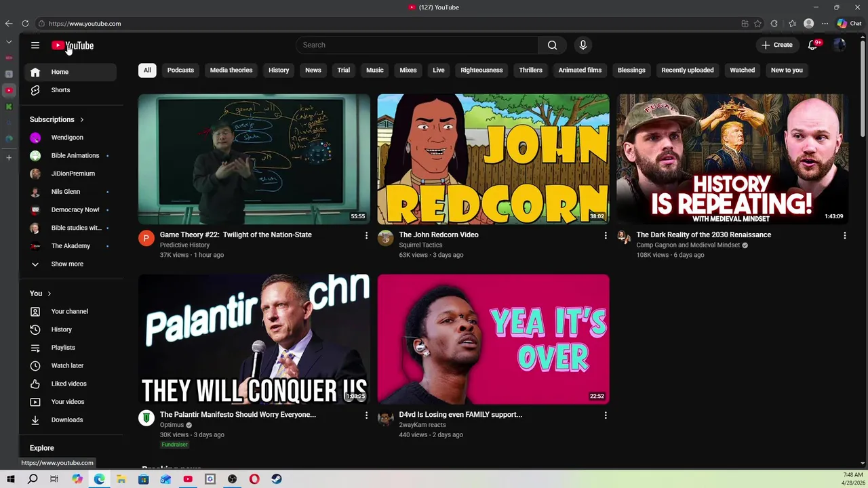
Task: Open 2030 Renaissance video options menu
Action: (x=844, y=235)
